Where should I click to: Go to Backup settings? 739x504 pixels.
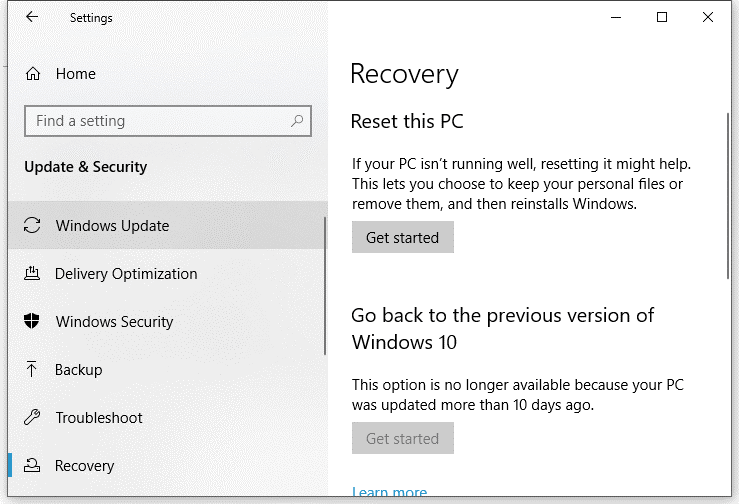click(79, 370)
